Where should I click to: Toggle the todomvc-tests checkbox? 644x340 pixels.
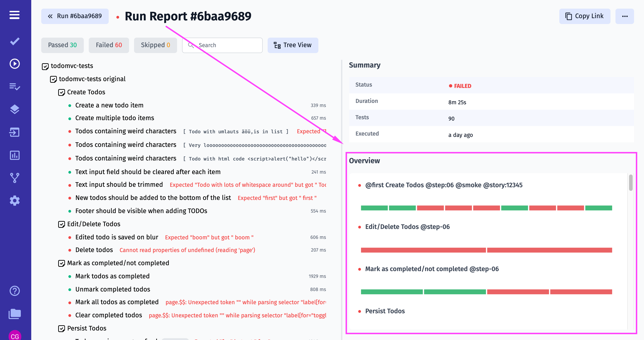point(45,66)
